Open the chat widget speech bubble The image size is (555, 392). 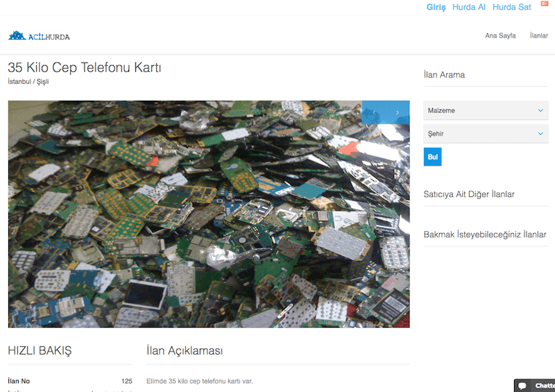[523, 386]
